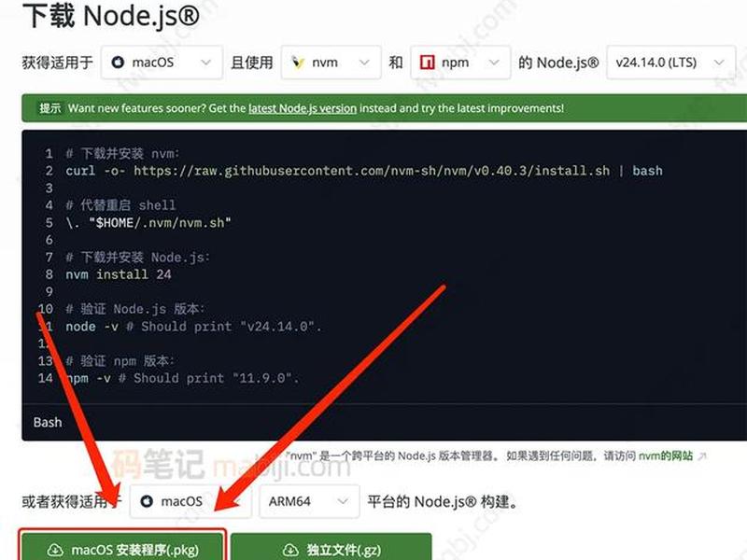The image size is (747, 560).
Task: Download the 独立文件(.gz) standalone file
Action: point(331,548)
